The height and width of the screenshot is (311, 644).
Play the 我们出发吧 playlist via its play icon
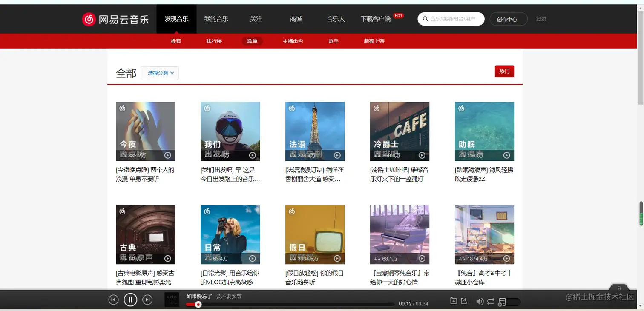click(253, 155)
